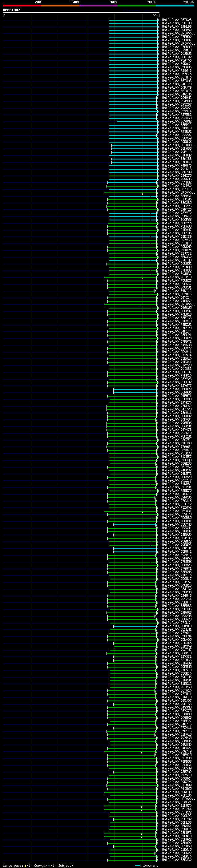
Task: Select label UniRef100_C5YE75
Action: tap(177, 74)
